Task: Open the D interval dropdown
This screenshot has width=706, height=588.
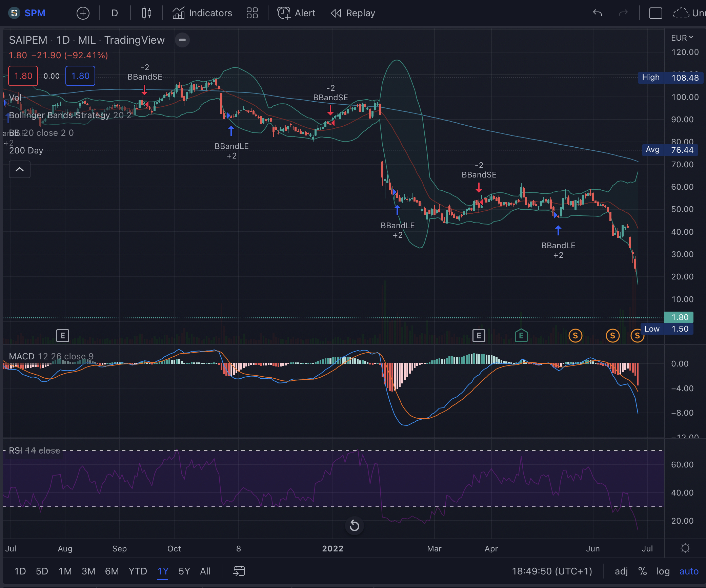Action: click(115, 13)
